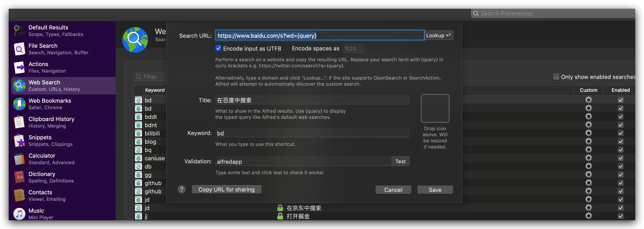
Task: Click the custom gear icon in bilibili row
Action: [588, 133]
